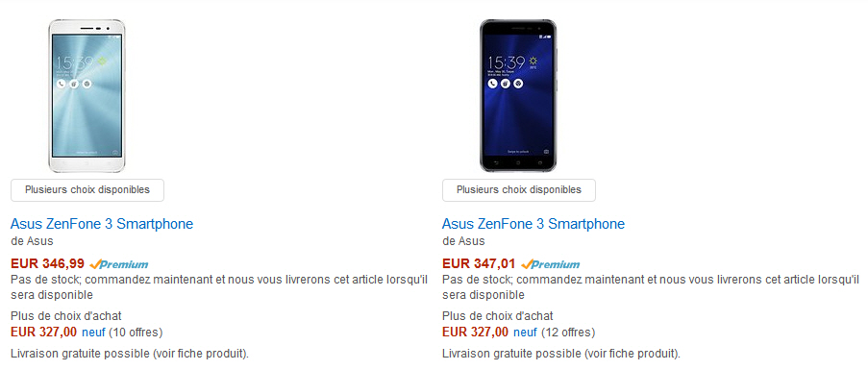Screen dimensions: 868x370
Task: Click EUR 327,00 price on right product
Action: [475, 333]
